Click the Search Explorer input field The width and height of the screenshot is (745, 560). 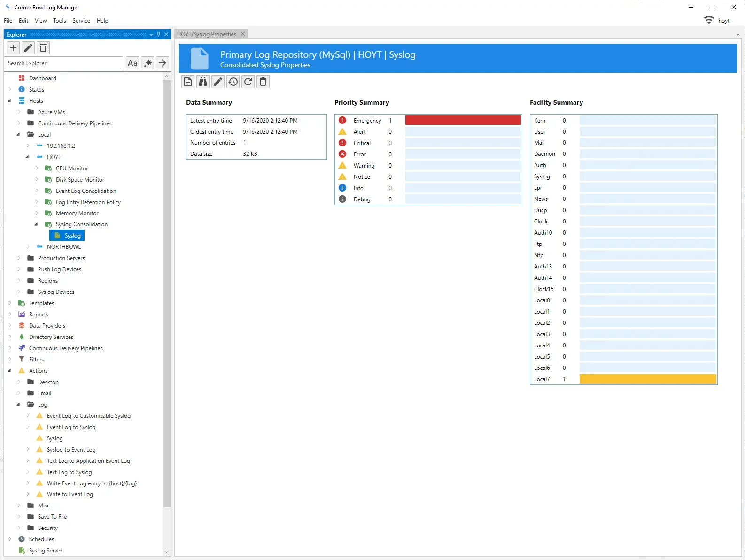pyautogui.click(x=63, y=63)
